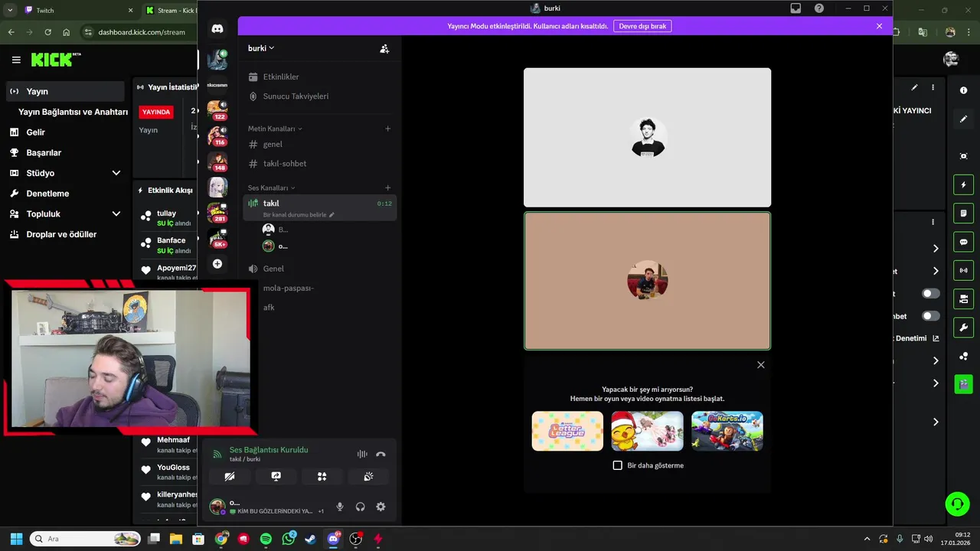Toggle noise suppression in voice panel

362,454
